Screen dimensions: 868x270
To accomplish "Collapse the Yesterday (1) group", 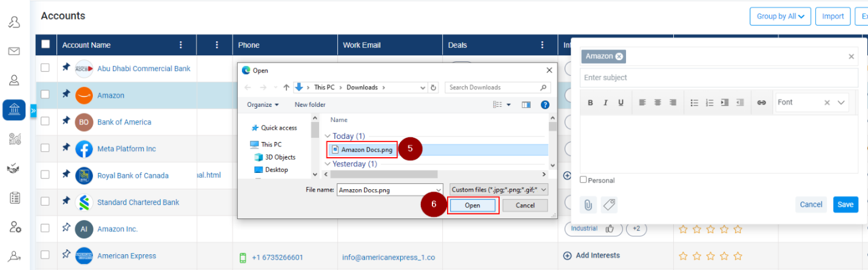I will pos(328,164).
